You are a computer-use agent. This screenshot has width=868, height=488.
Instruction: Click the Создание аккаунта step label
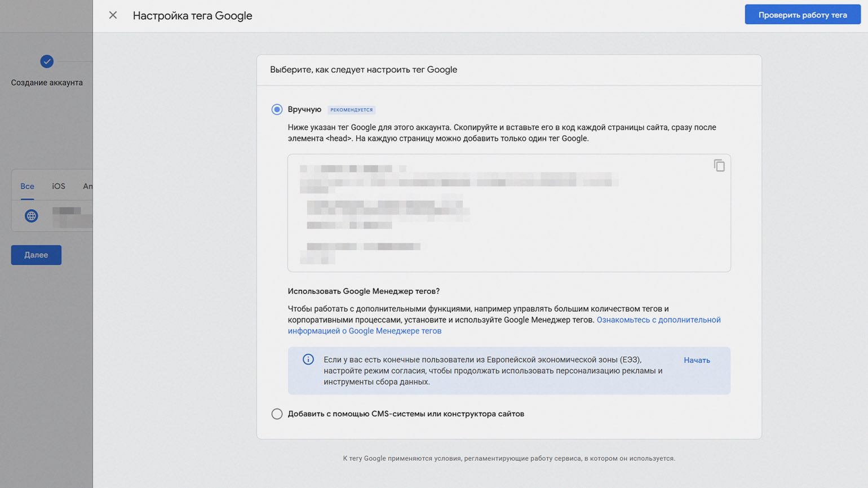pos(47,82)
